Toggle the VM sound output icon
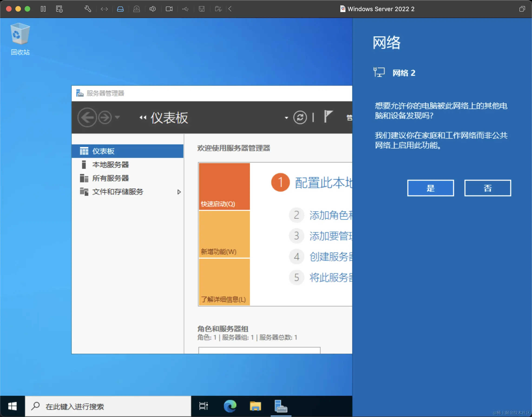The height and width of the screenshot is (417, 532). point(153,9)
